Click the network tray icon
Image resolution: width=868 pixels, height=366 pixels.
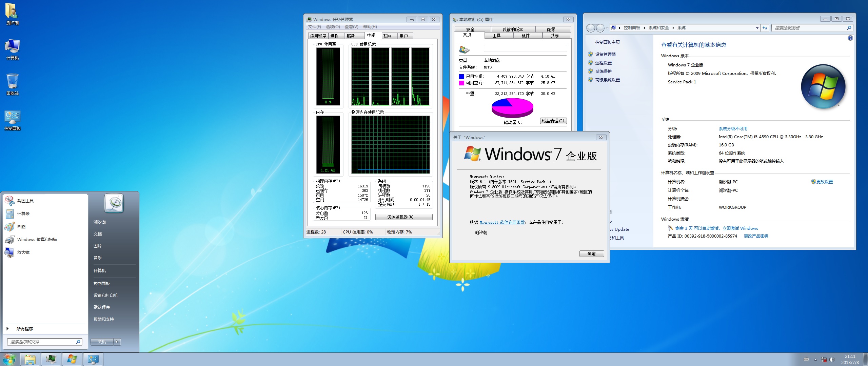click(824, 360)
